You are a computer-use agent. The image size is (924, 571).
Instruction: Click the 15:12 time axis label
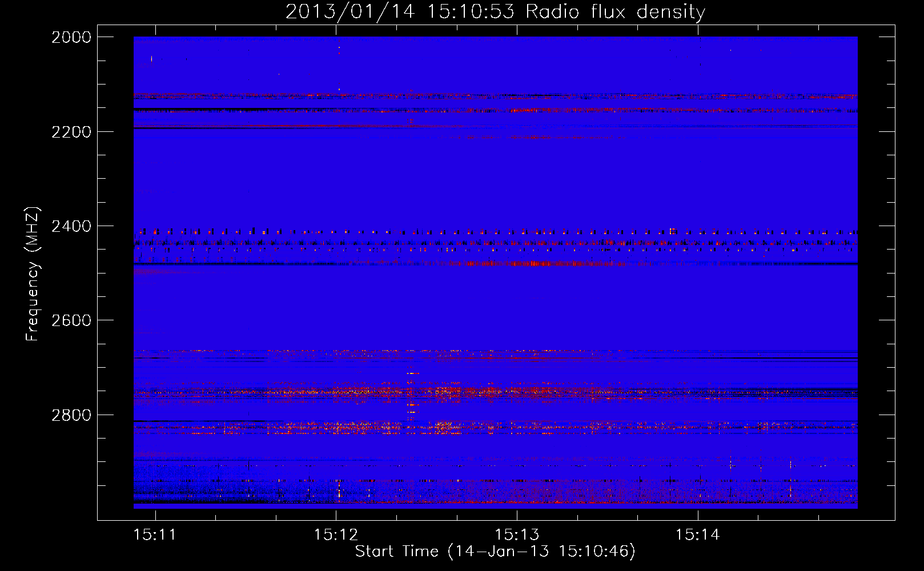(x=336, y=534)
